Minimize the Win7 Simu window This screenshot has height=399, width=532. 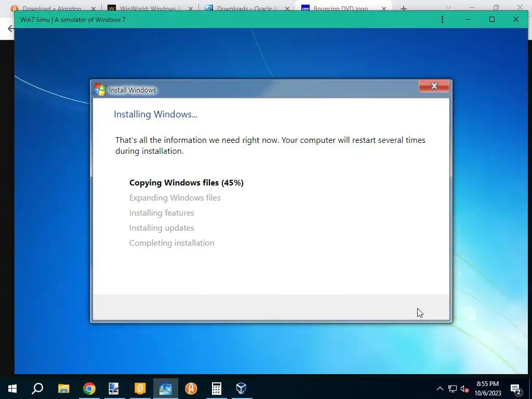tap(468, 20)
